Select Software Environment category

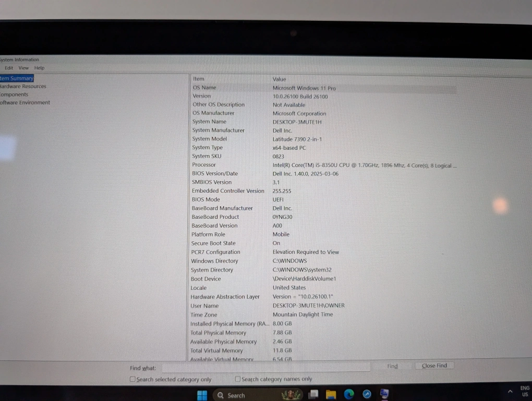pyautogui.click(x=25, y=102)
